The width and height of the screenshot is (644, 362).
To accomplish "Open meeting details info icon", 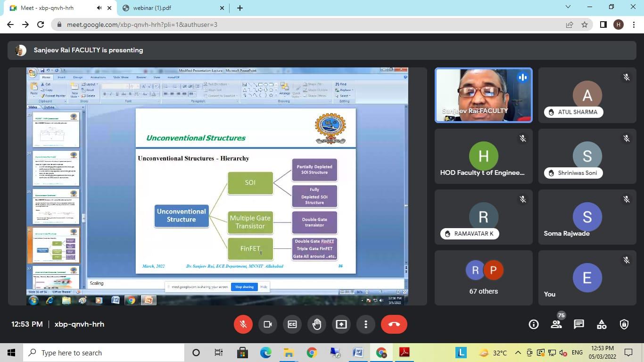I will pyautogui.click(x=534, y=324).
